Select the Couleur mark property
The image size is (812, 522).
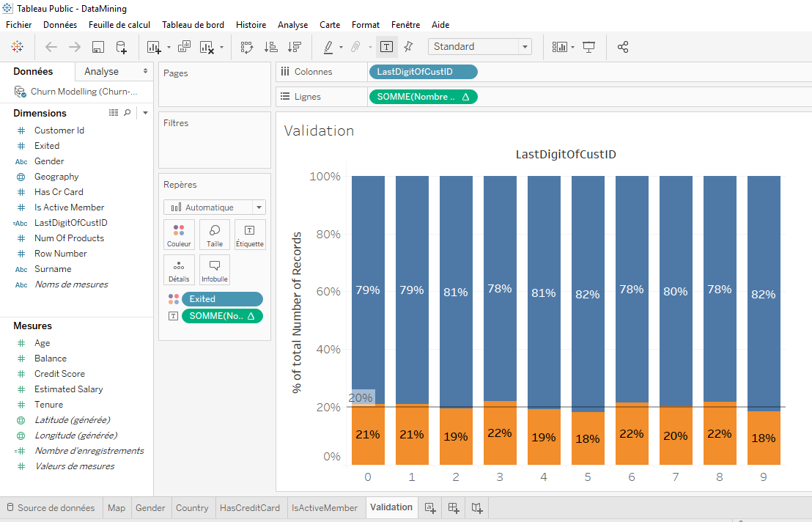point(179,235)
